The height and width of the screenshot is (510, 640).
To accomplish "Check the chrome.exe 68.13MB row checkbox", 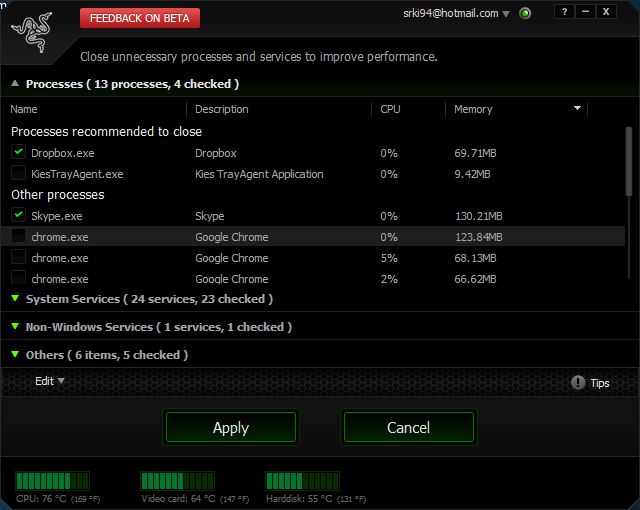I will click(18, 257).
